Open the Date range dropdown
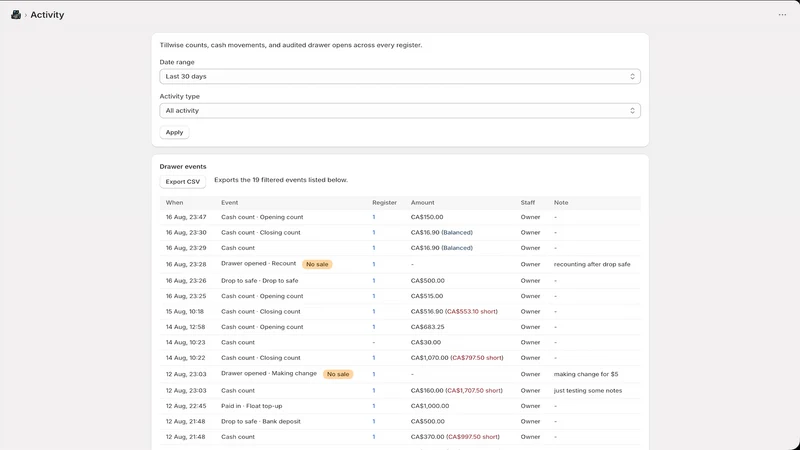This screenshot has height=450, width=800. pos(400,77)
